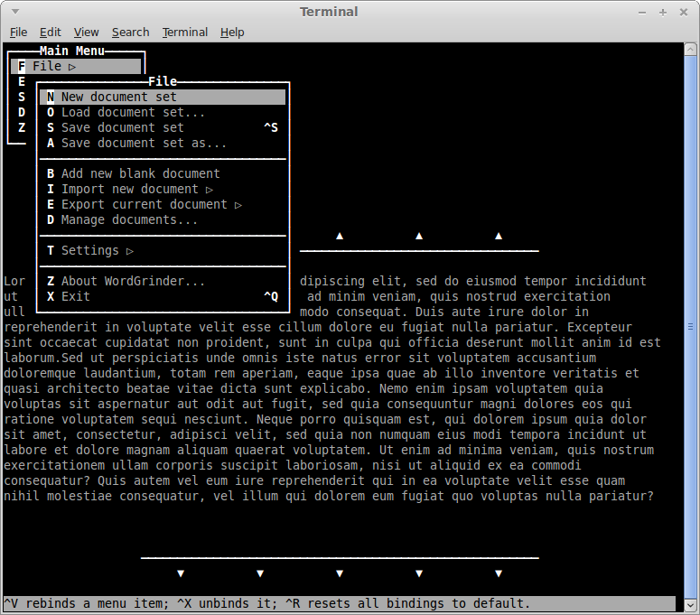The image size is (700, 615).
Task: Open the Edit menu in the menu bar
Action: click(x=50, y=32)
